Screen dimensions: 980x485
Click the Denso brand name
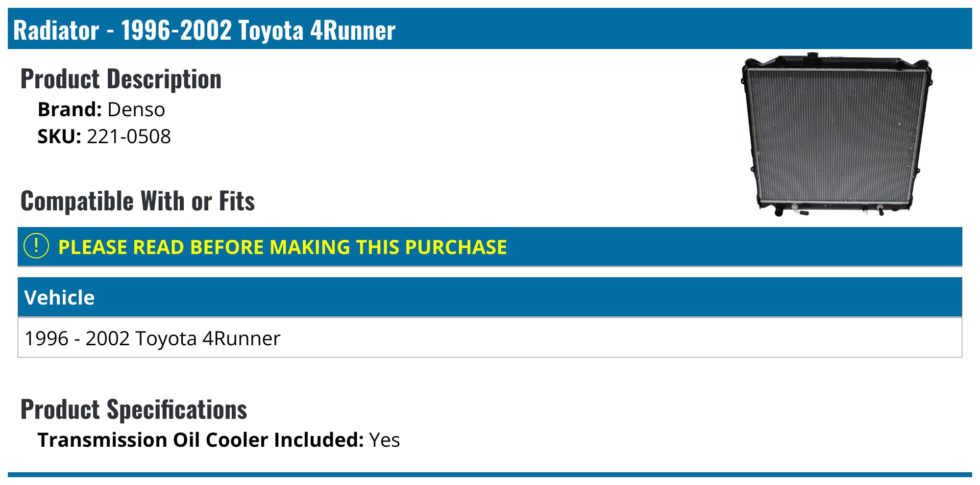[136, 109]
